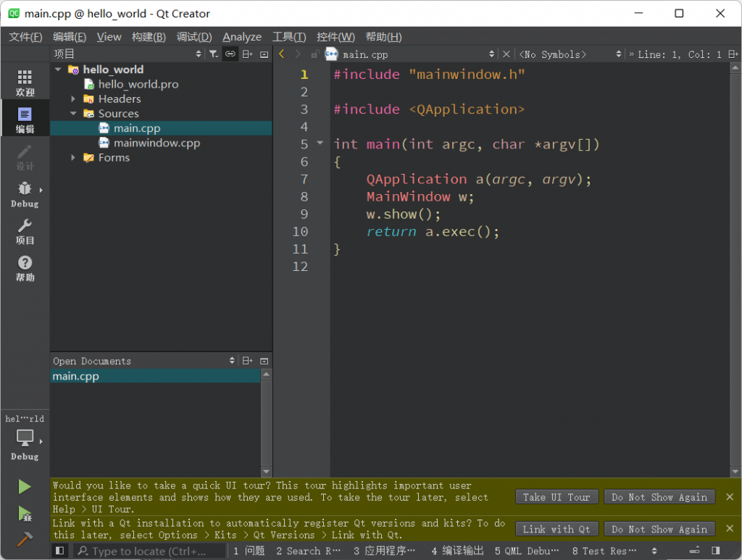
Task: Close the Open Documents panel
Action: (x=264, y=361)
